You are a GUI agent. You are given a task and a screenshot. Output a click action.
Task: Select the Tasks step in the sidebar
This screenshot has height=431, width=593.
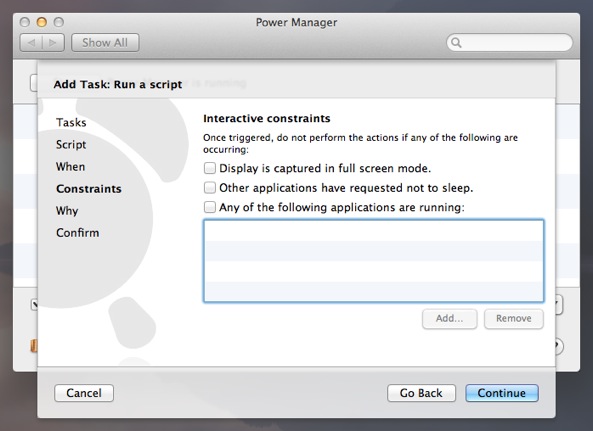pyautogui.click(x=71, y=122)
